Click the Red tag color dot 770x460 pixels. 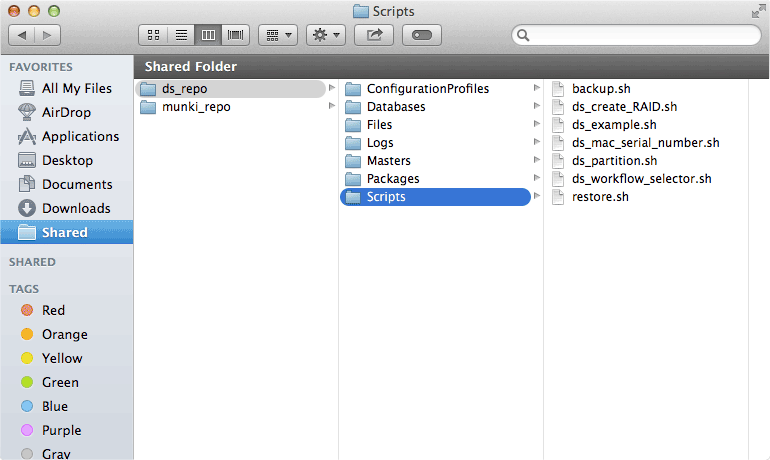pos(27,310)
